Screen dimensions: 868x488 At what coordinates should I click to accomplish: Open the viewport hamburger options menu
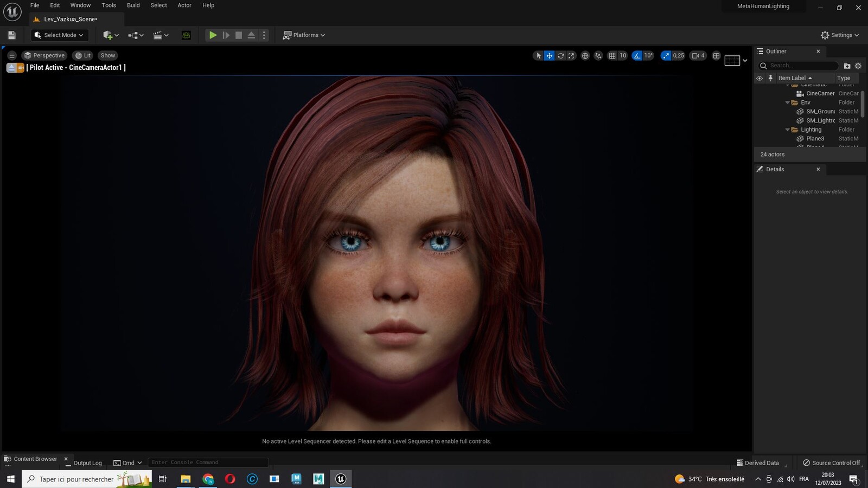point(11,55)
